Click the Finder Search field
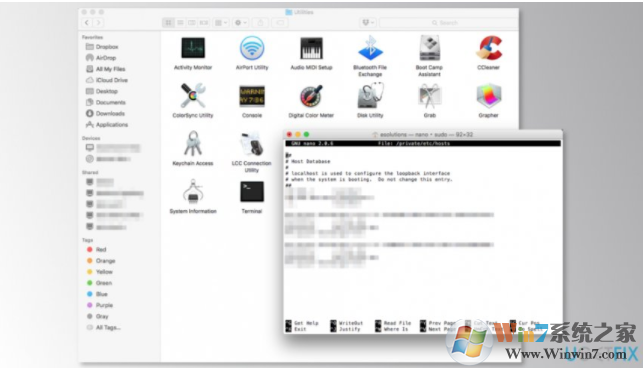The width and height of the screenshot is (643, 368). (x=449, y=23)
